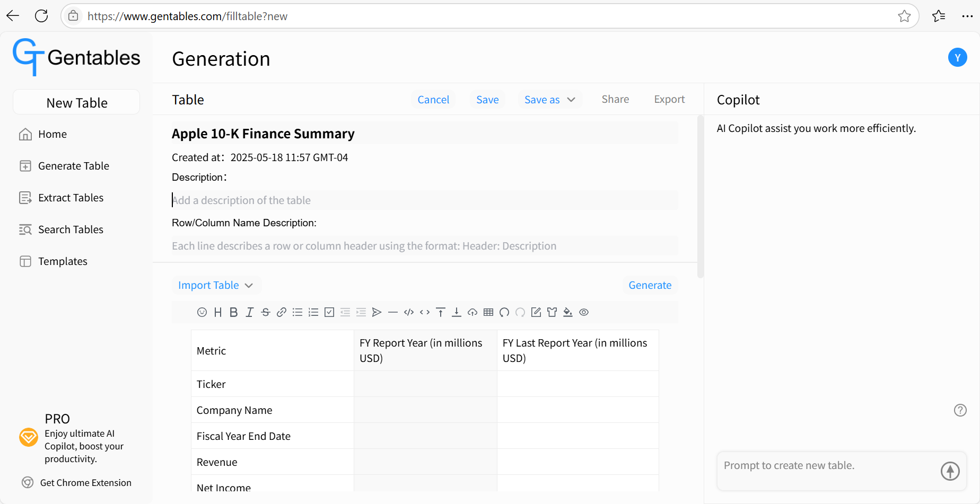
Task: Click the Export button
Action: tap(669, 100)
